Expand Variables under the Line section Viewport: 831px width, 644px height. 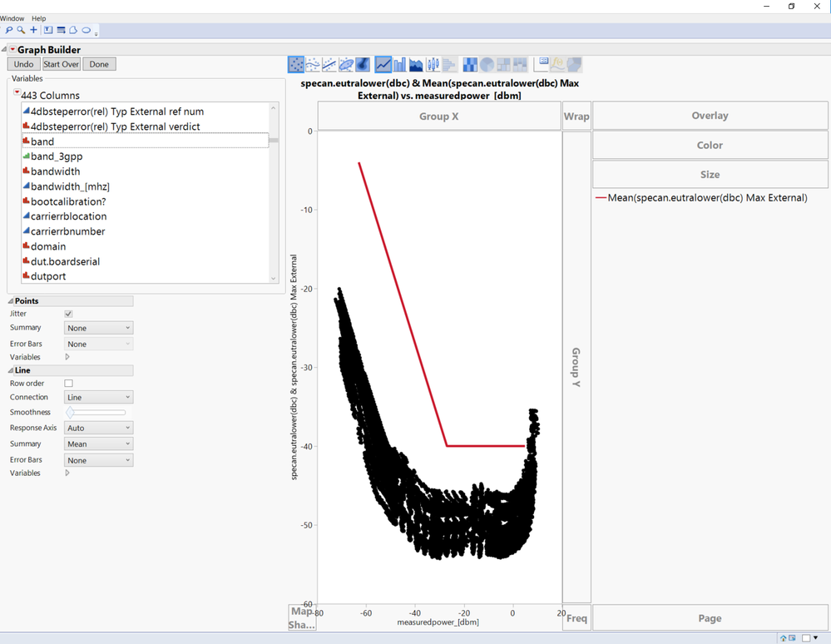coord(67,473)
